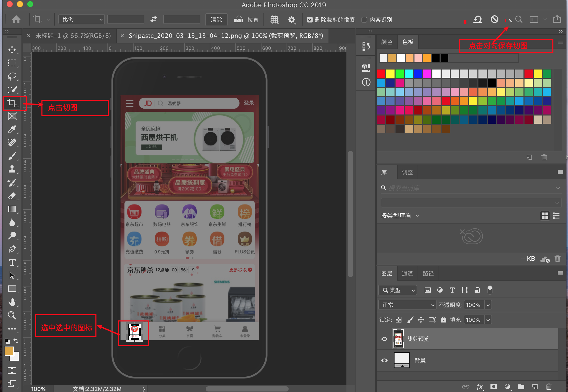Image resolution: width=568 pixels, height=392 pixels.
Task: Hide the 背景 layer
Action: (x=384, y=360)
